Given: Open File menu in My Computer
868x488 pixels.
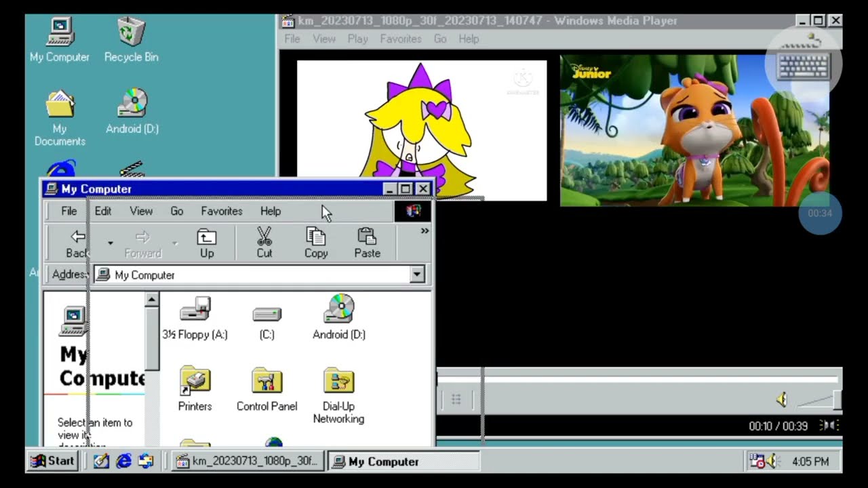Looking at the screenshot, I should tap(69, 211).
